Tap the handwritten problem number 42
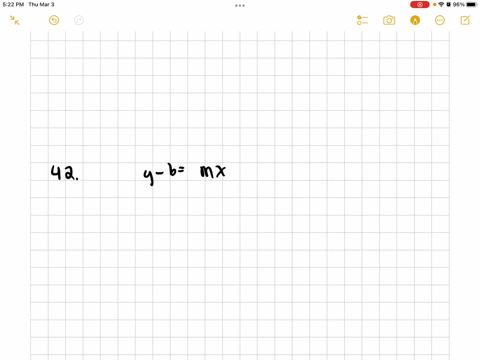The image size is (480, 360). [x=65, y=173]
